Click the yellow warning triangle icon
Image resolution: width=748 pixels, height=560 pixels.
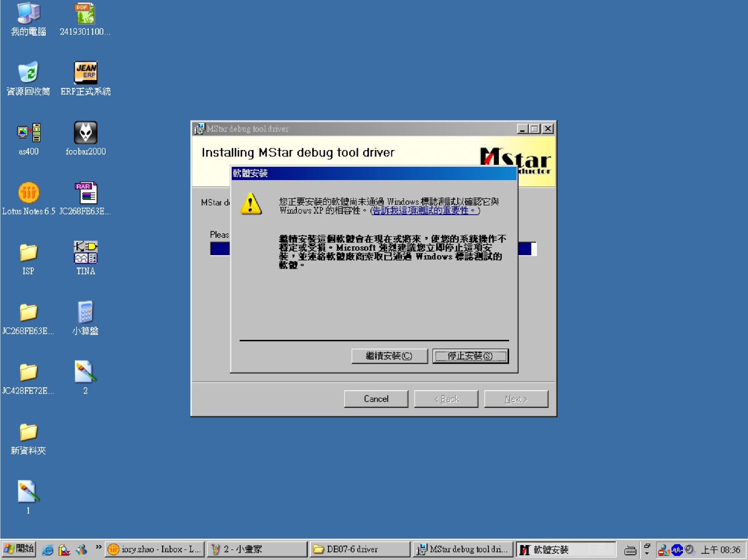(x=251, y=203)
